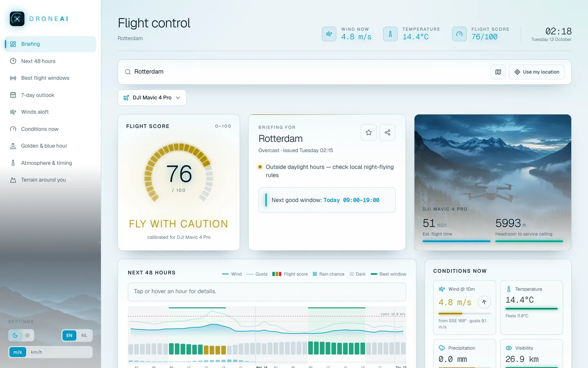
Task: Focus the Rotterdam location search field
Action: coord(310,72)
